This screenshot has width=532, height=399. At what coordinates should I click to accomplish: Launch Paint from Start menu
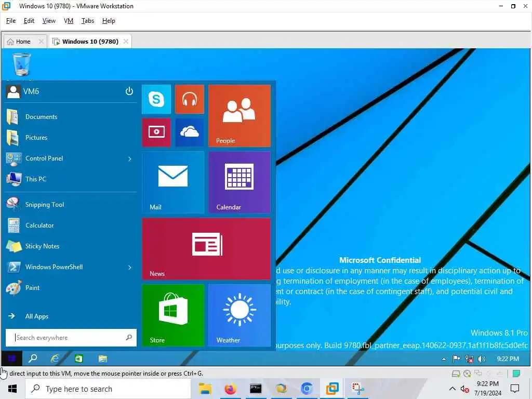71,288
